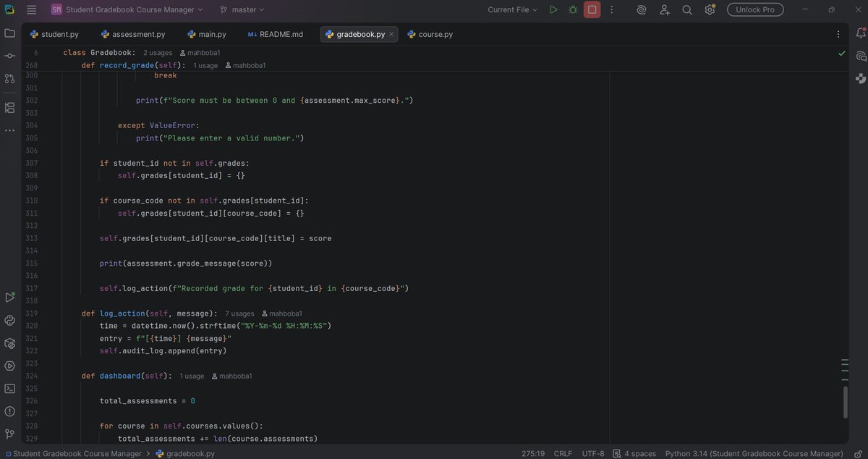Open editor tabs options menu
The height and width of the screenshot is (459, 868).
coord(839,34)
